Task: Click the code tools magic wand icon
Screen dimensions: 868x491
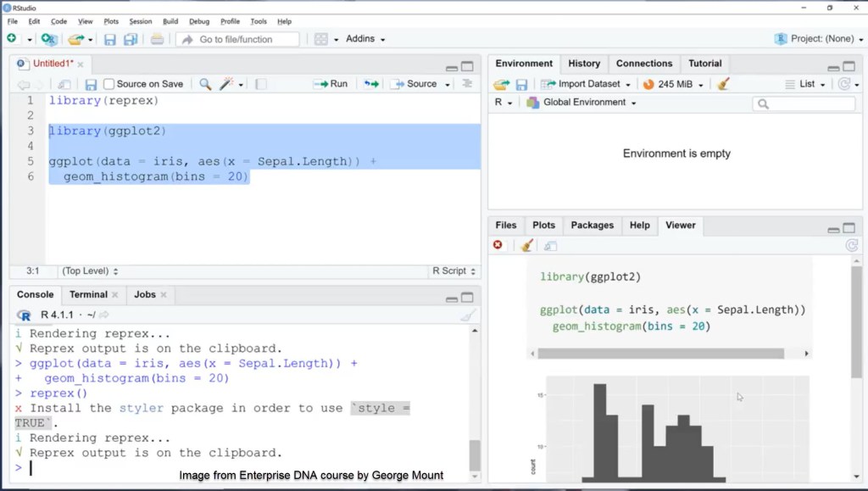Action: [x=226, y=84]
